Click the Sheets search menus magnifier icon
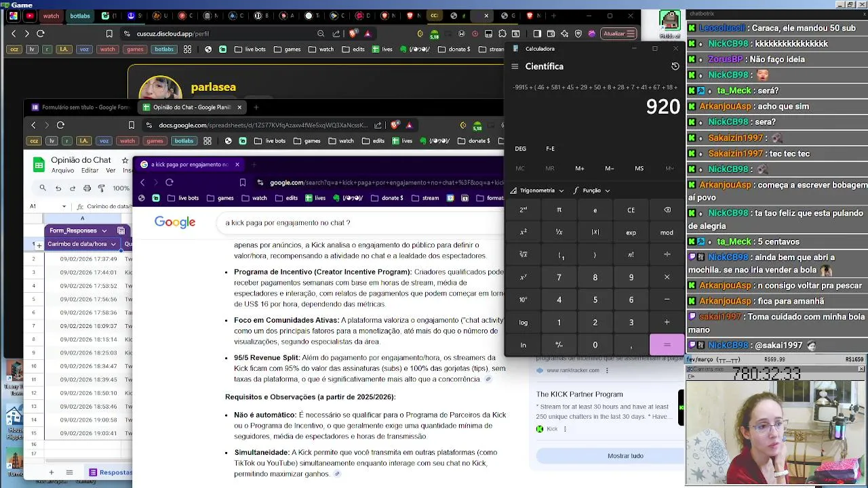 [x=43, y=188]
